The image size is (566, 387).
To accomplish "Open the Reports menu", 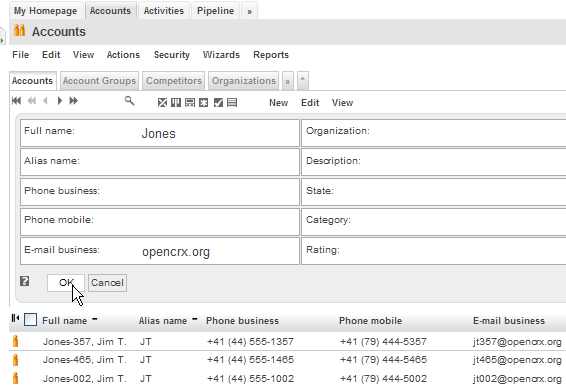I will point(271,55).
